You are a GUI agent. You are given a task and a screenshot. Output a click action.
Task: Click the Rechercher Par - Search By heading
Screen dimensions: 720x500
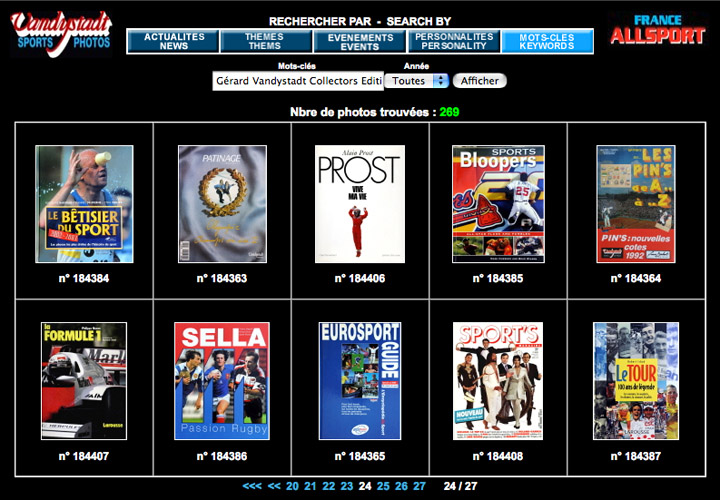(x=360, y=21)
